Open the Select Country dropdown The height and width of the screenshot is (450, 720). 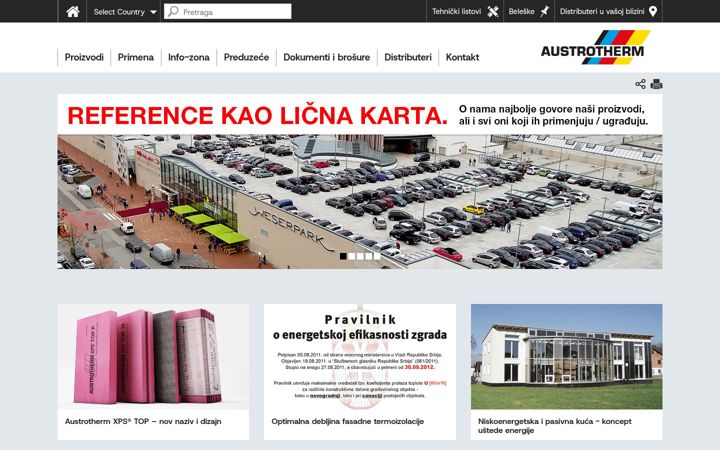pyautogui.click(x=125, y=12)
